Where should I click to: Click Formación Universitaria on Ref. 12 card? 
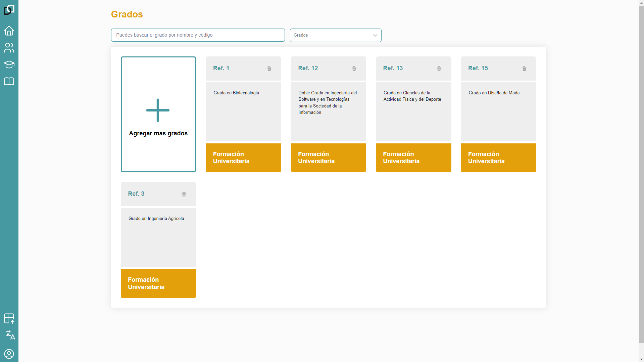point(329,158)
